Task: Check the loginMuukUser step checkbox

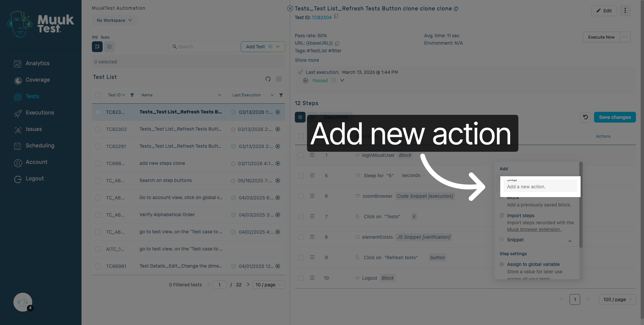Action: pos(301,155)
